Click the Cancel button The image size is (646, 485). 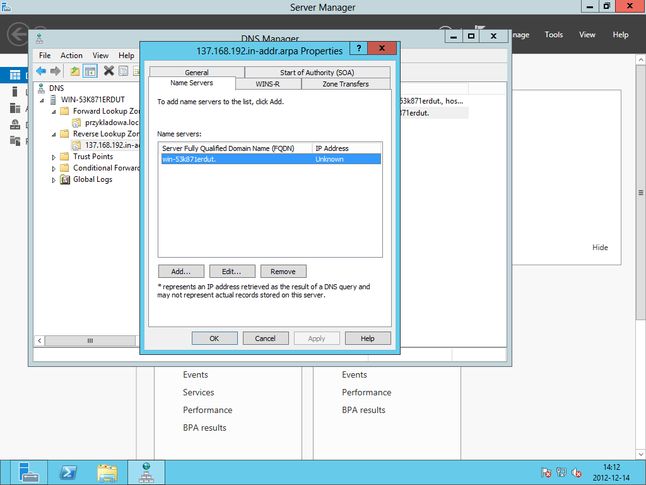coord(265,338)
